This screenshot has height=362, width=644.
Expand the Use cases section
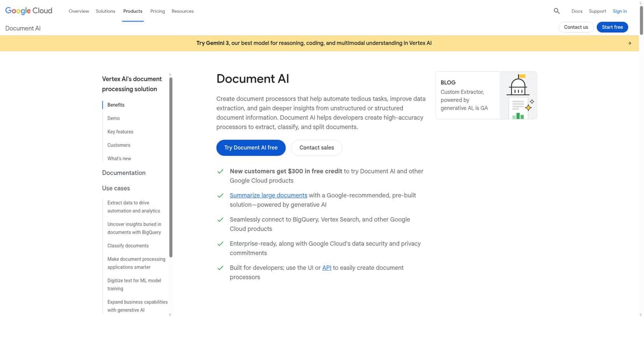click(116, 188)
